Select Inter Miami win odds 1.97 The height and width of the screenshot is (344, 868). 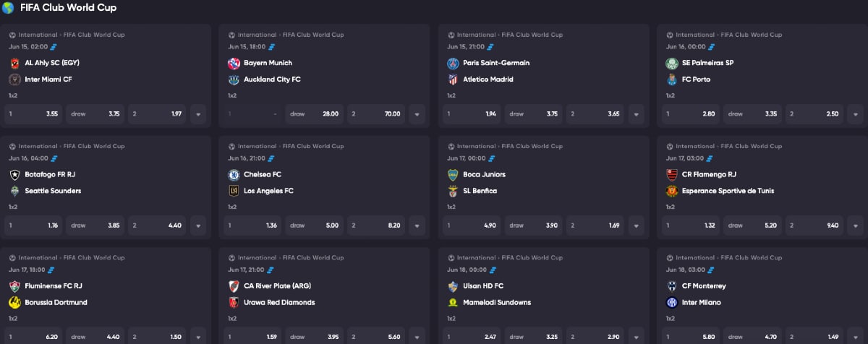click(x=157, y=114)
